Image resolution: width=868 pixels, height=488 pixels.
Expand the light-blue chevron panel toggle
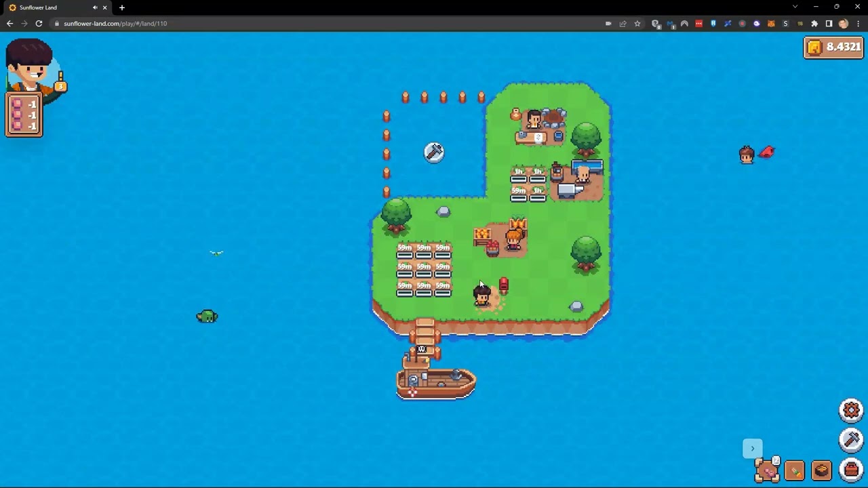click(x=752, y=448)
